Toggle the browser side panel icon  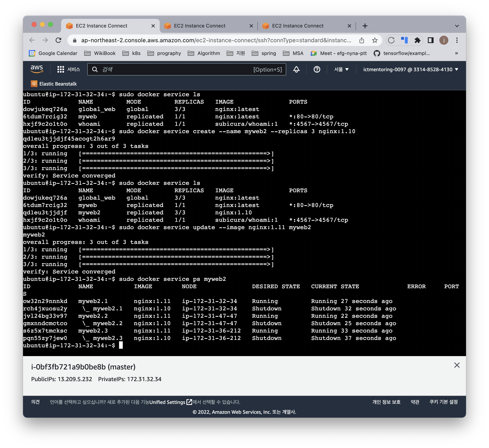[430, 40]
